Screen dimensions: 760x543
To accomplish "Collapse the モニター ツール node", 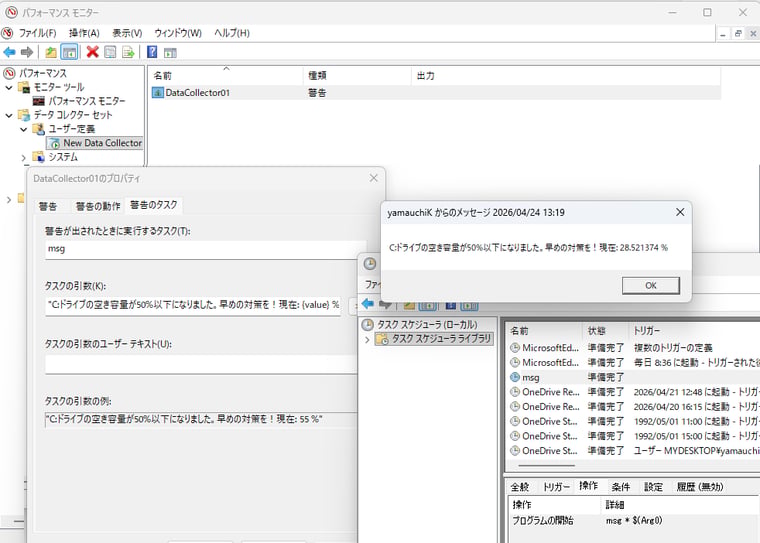I will 9,88.
